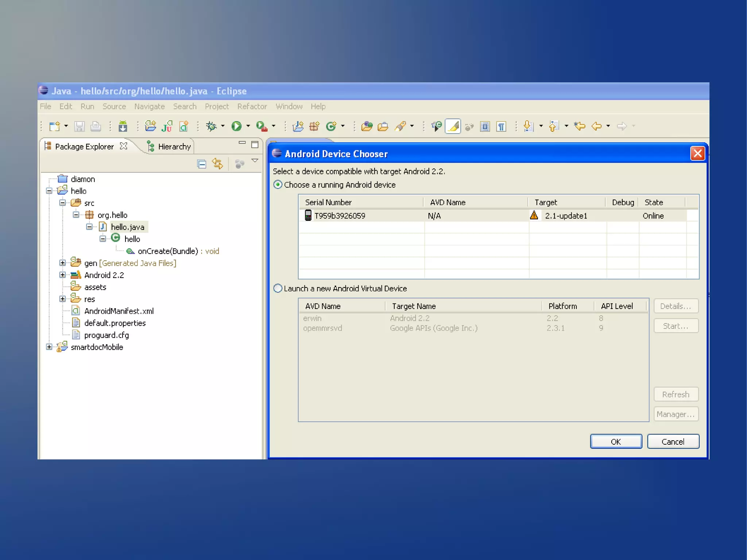Select 'Choose a running Android device' radio button

[x=278, y=185]
